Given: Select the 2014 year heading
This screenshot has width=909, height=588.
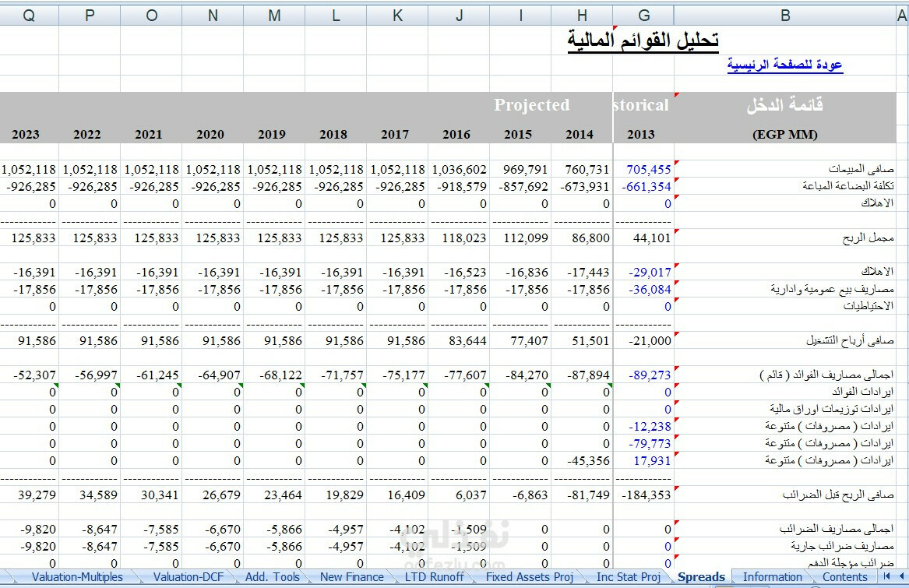Looking at the screenshot, I should pos(580,135).
